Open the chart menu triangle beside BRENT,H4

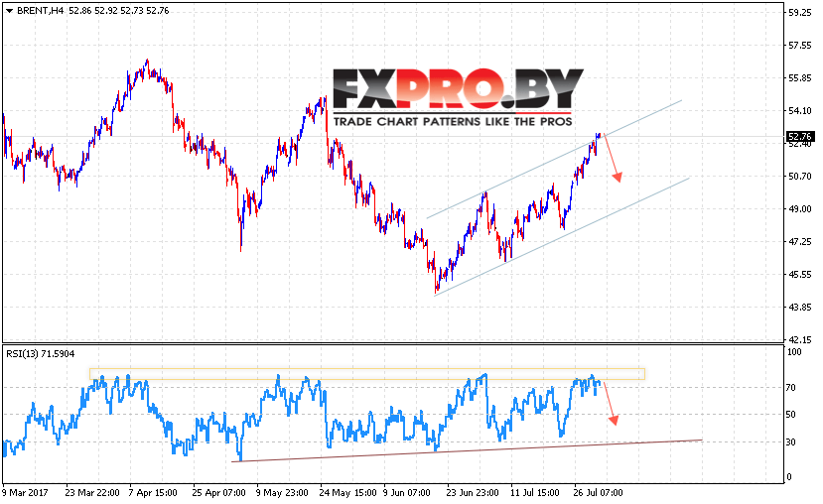point(9,11)
